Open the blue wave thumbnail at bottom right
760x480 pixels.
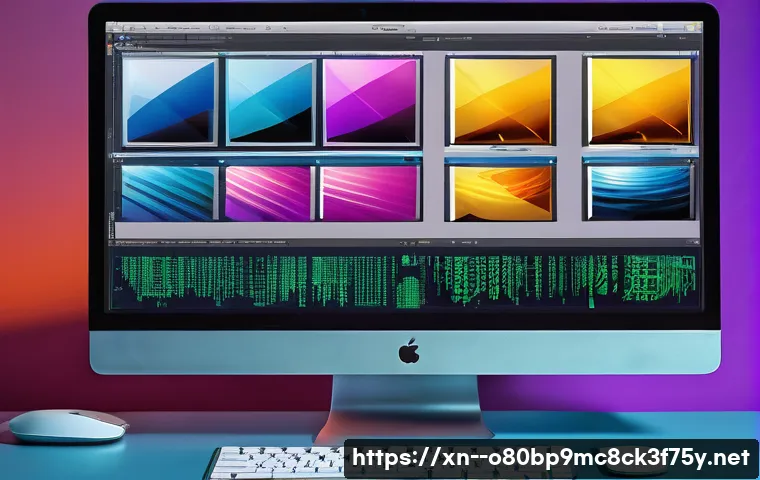click(x=639, y=192)
